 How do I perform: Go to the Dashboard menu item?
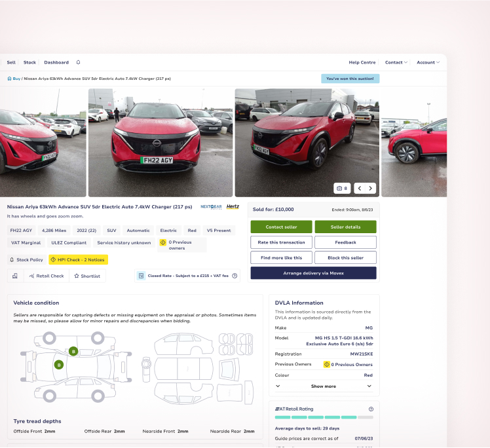click(56, 62)
